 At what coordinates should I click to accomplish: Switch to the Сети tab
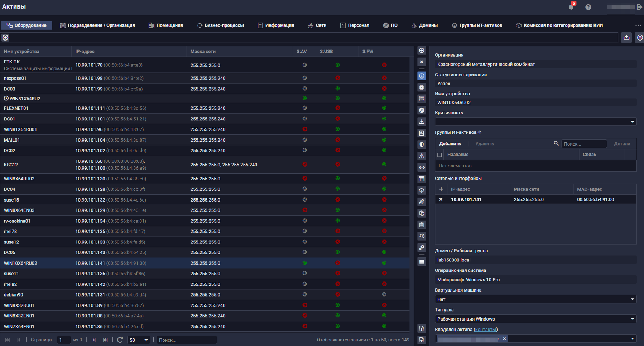[317, 25]
